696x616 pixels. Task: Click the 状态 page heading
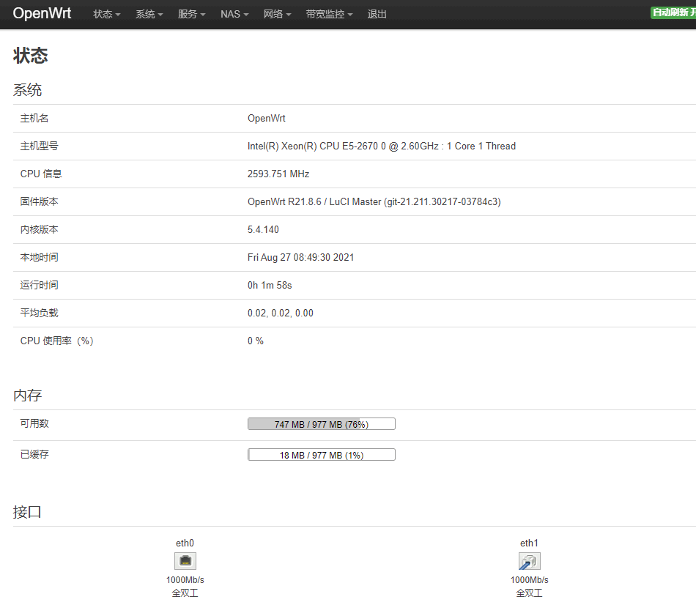(30, 56)
